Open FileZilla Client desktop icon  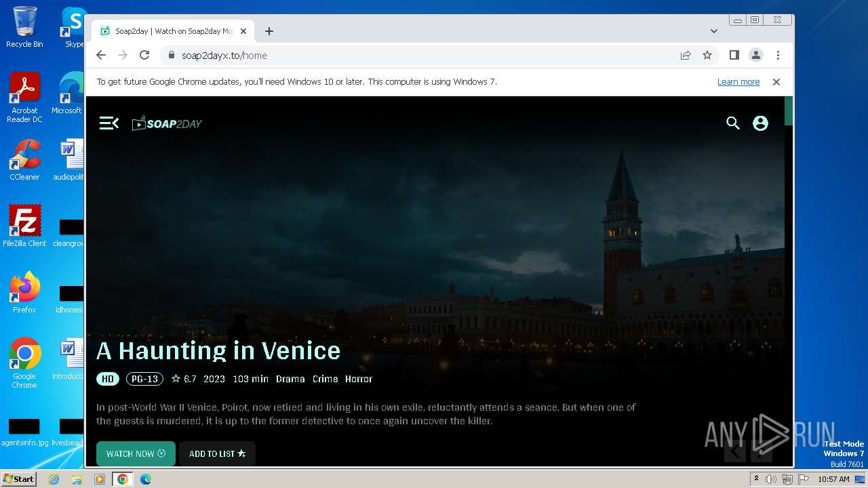(24, 226)
